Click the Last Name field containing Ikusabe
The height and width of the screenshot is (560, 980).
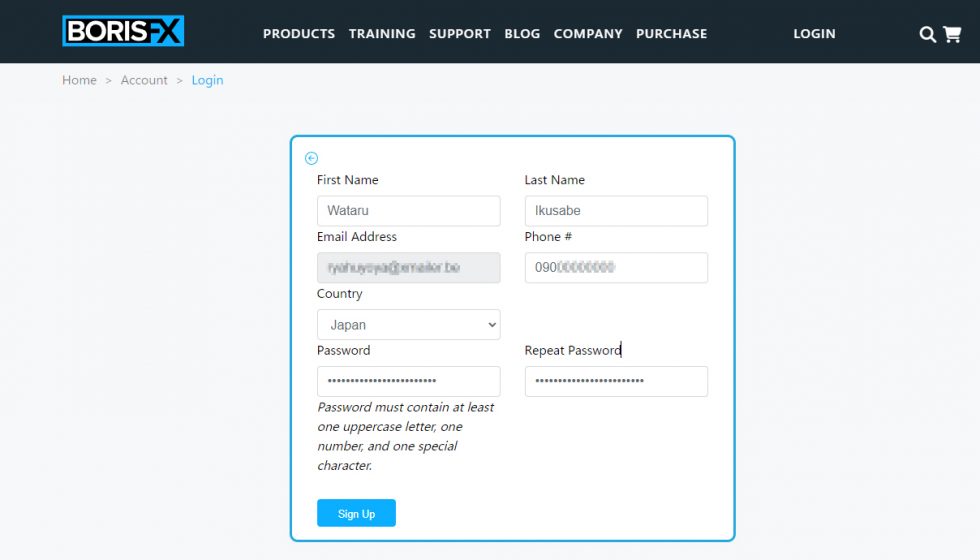point(616,211)
